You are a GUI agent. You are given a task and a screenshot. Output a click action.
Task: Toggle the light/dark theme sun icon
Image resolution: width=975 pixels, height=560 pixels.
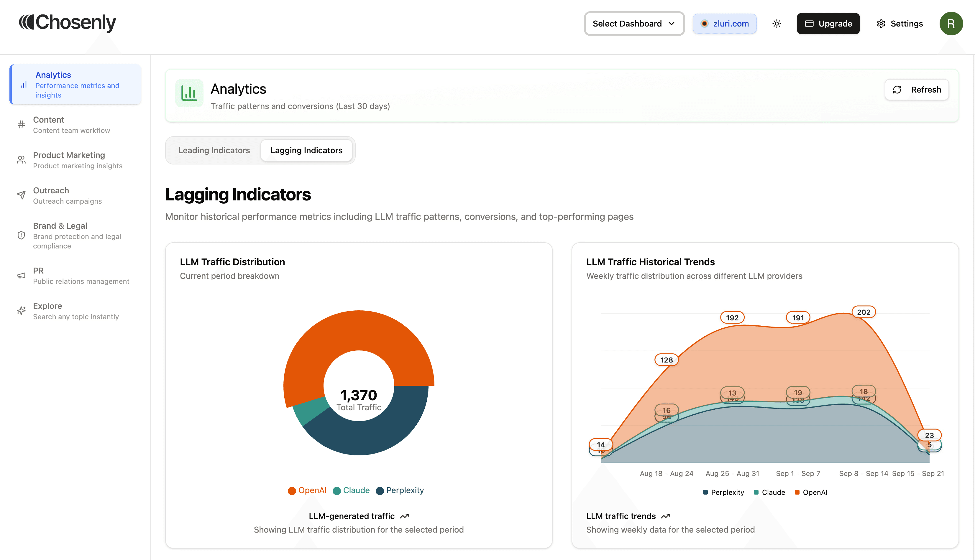coord(777,24)
